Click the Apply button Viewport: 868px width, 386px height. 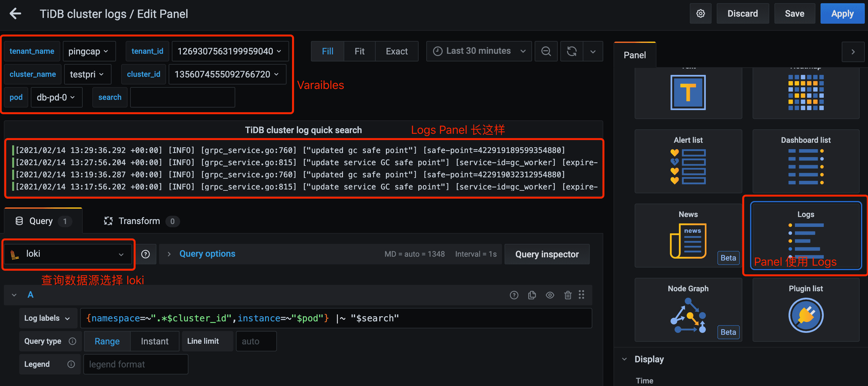842,14
